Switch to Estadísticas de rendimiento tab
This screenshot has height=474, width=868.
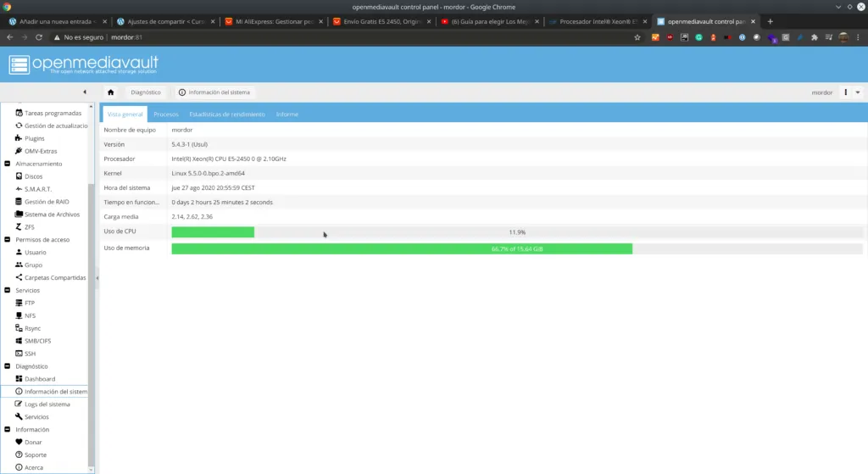coord(226,114)
